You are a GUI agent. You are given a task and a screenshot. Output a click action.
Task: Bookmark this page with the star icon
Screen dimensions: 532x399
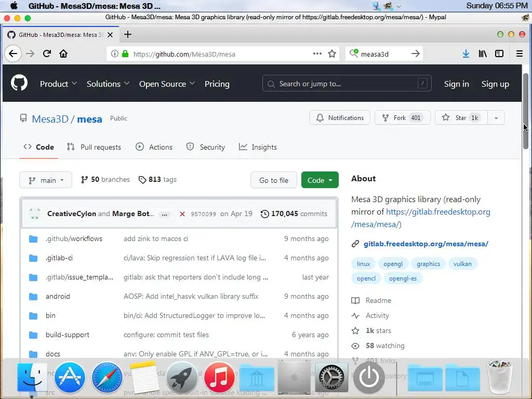tap(332, 54)
